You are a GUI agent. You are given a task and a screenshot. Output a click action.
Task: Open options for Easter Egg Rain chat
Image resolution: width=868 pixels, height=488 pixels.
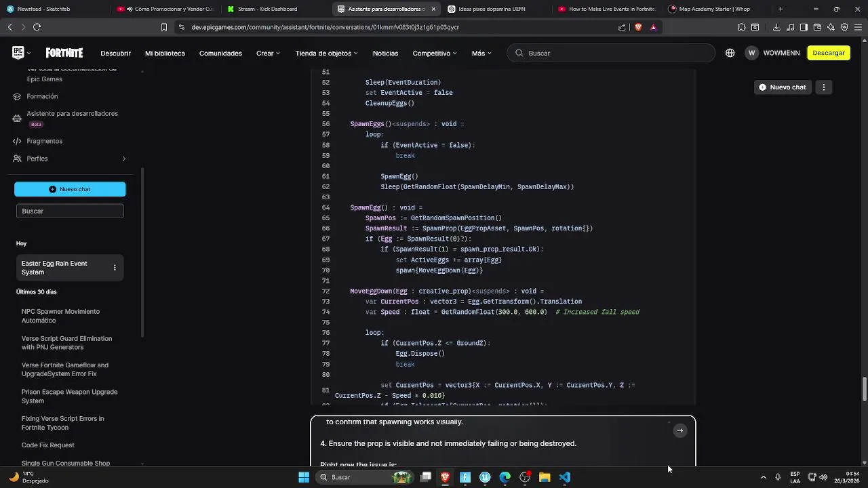(115, 268)
